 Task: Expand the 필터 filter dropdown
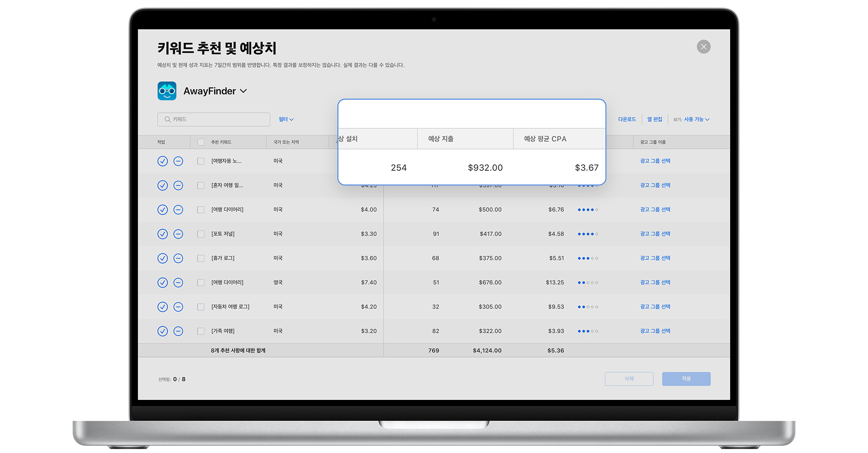[x=286, y=119]
